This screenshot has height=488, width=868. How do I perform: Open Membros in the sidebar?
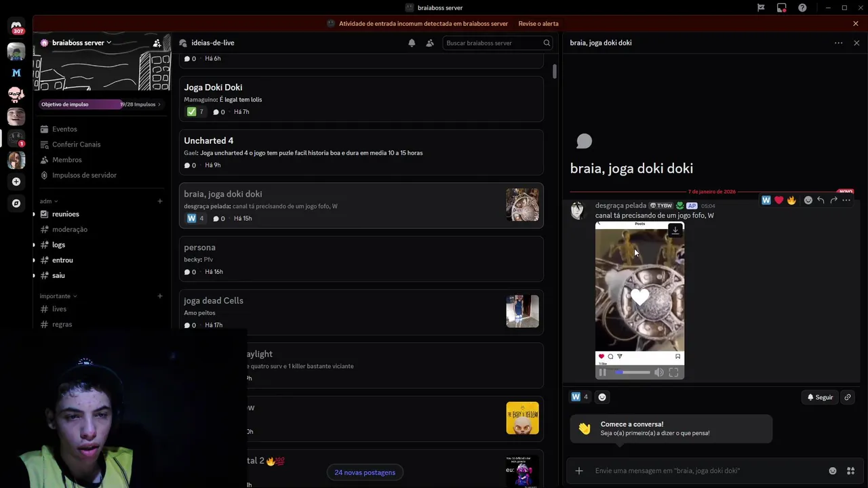click(x=102, y=160)
